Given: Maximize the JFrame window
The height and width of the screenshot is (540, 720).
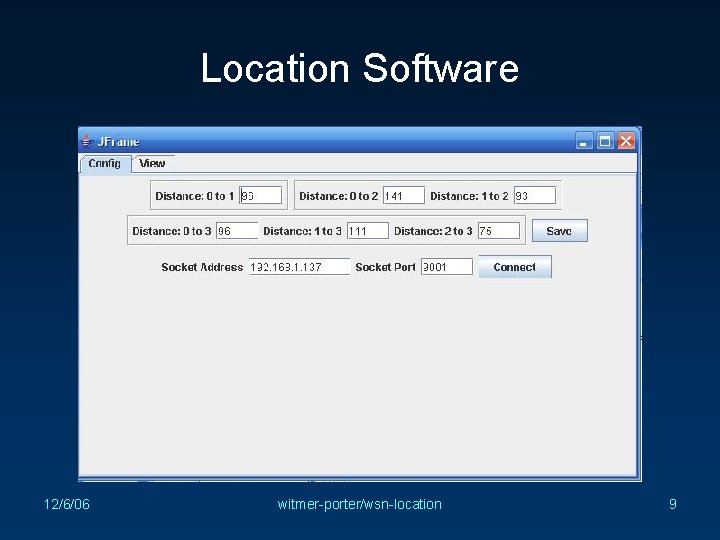Looking at the screenshot, I should [605, 141].
